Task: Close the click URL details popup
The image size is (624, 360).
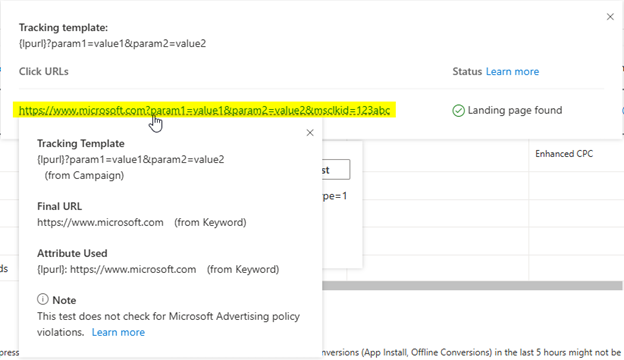Action: point(310,133)
